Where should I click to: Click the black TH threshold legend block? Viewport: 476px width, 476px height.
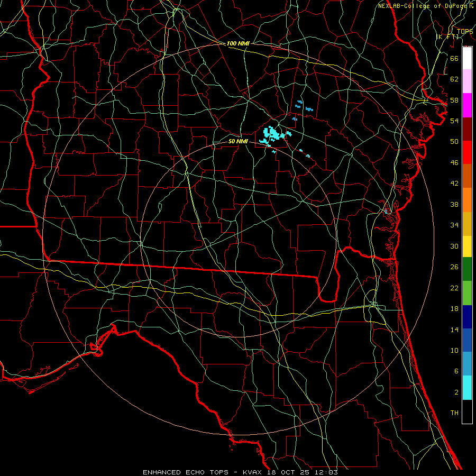coord(467,411)
